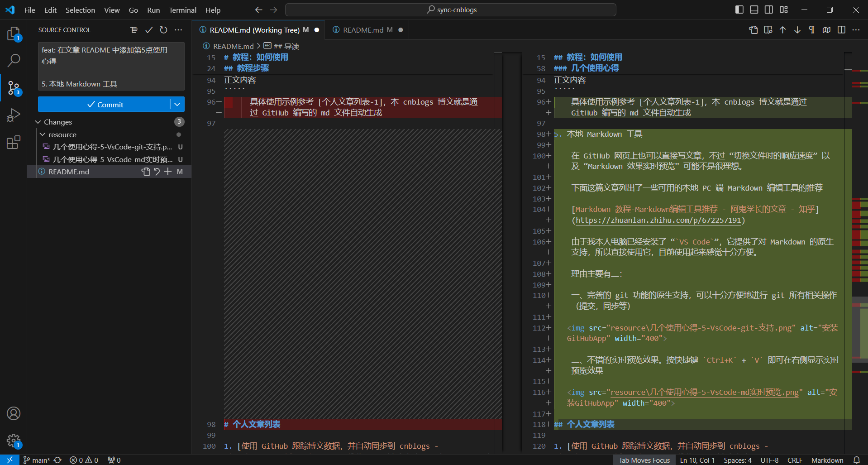Screen dimensions: 868x465
Task: Open ports forwarded indicator in status bar
Action: 114,460
